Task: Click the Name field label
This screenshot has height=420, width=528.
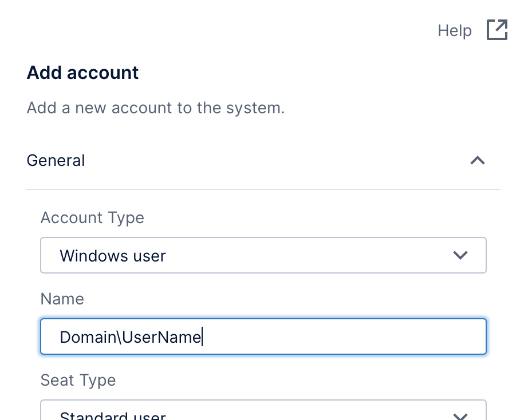Action: pyautogui.click(x=62, y=299)
